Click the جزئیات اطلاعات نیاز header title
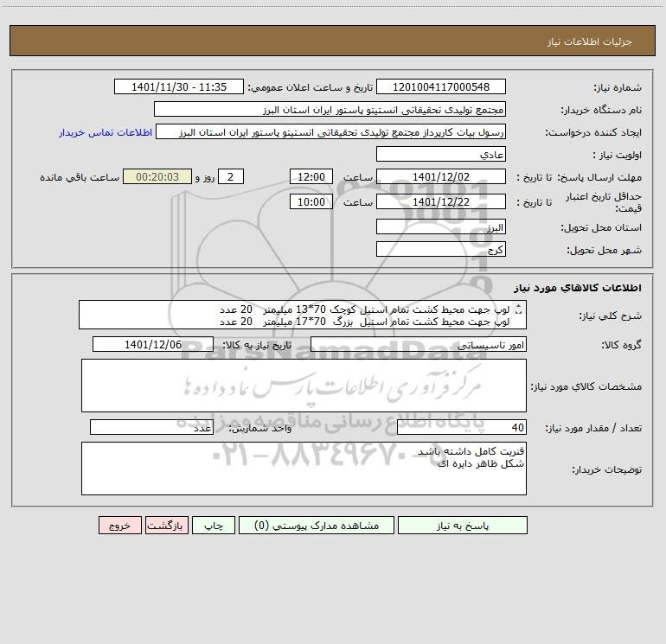Viewport: 666px width, 644px height. click(590, 41)
